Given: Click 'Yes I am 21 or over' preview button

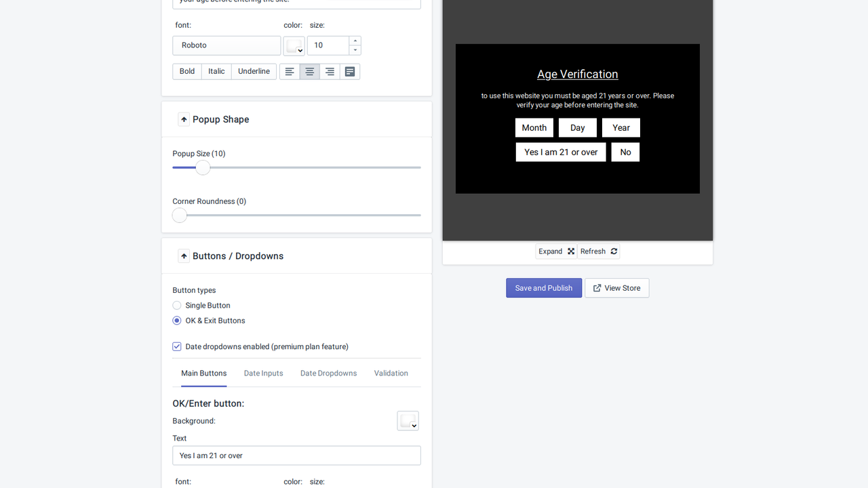Looking at the screenshot, I should pos(561,152).
